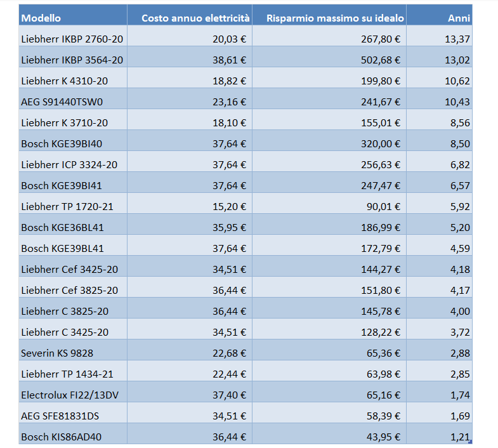Click the table resize handle at bottom-right corner

pos(470,442)
